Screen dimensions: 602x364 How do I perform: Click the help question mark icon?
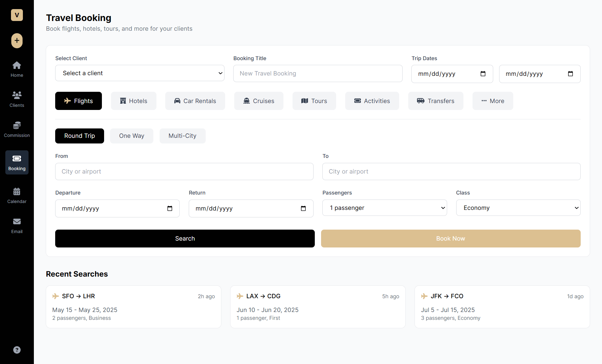click(17, 350)
